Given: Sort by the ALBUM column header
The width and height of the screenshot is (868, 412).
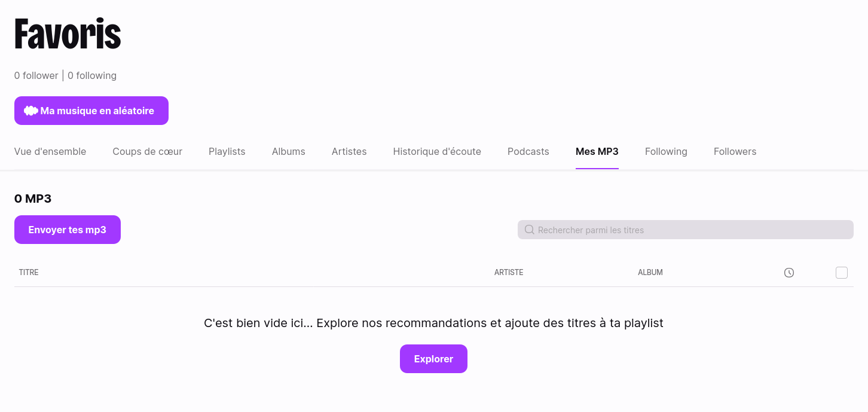Looking at the screenshot, I should (x=650, y=272).
